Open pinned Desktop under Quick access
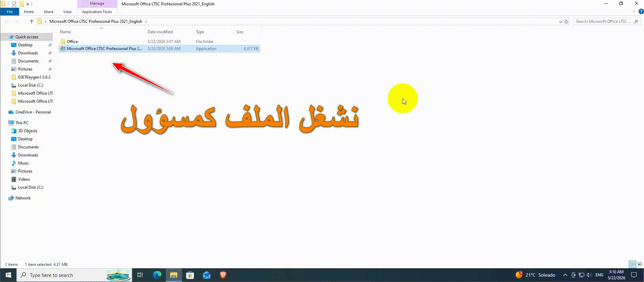The width and height of the screenshot is (644, 282). (x=25, y=45)
